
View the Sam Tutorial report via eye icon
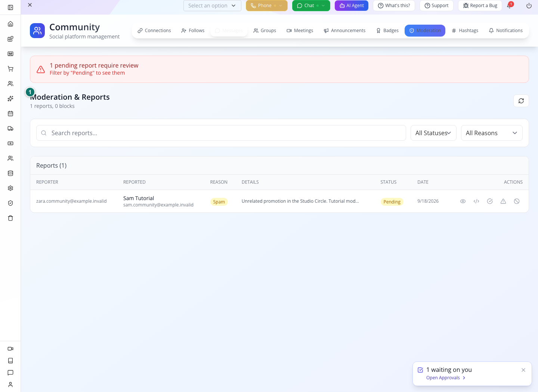(463, 201)
